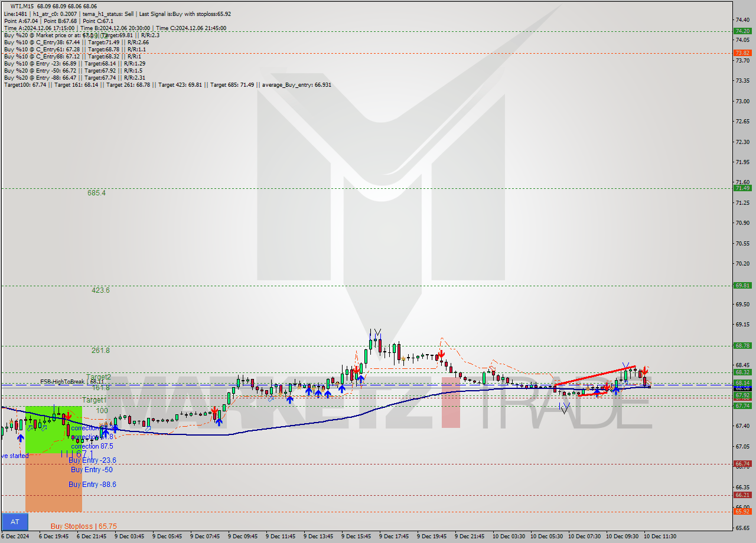
Task: Click the 67.40 price axis value
Action: (742, 426)
